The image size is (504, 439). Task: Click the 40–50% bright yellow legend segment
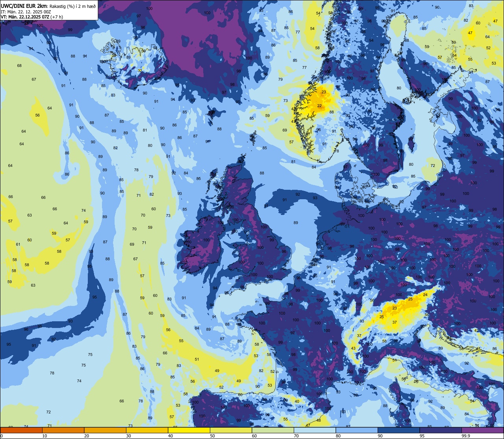click(189, 430)
